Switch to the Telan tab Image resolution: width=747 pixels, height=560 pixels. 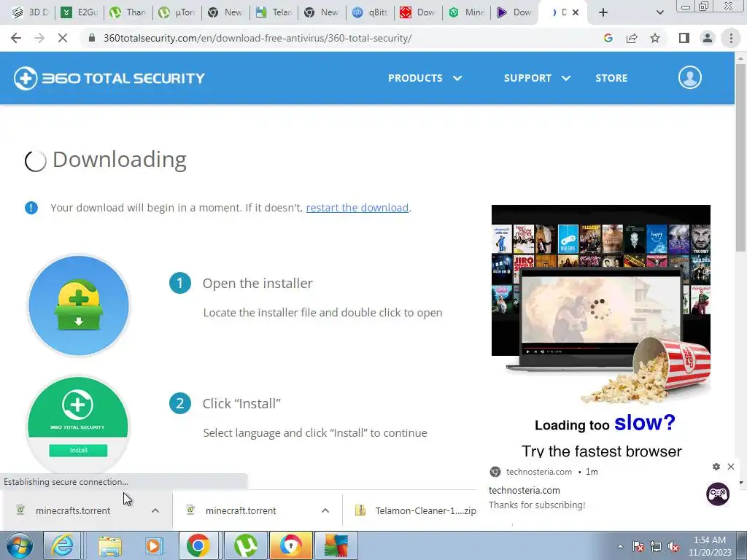pos(274,13)
